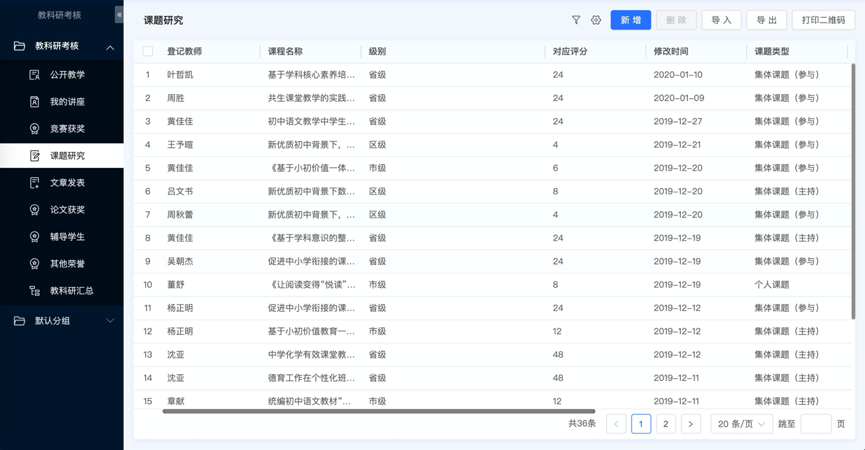
Task: Select teacher 吕文书 in row 6
Action: coord(180,191)
